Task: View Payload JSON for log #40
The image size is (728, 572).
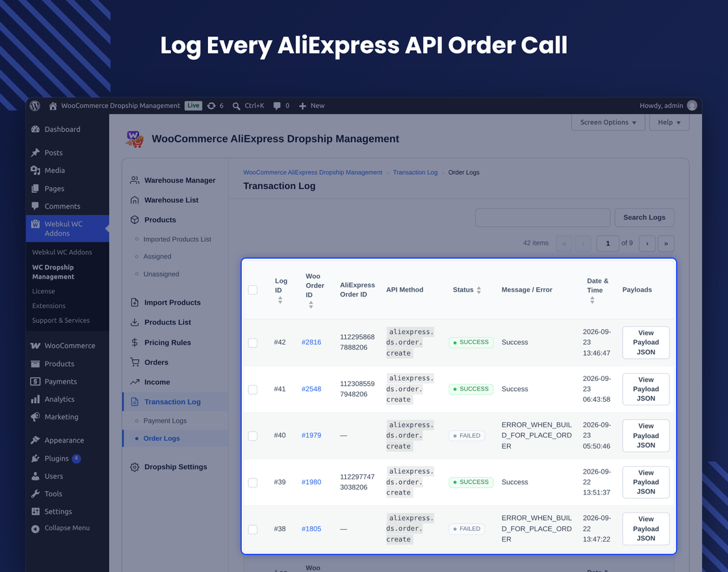Action: [645, 435]
